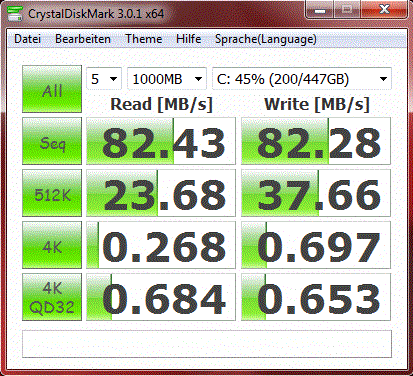The width and height of the screenshot is (413, 376).
Task: Start the Seq sequential test
Action: click(x=52, y=141)
